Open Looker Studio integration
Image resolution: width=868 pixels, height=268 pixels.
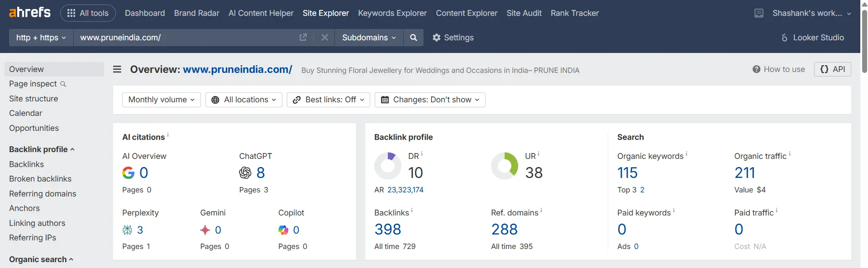(812, 38)
